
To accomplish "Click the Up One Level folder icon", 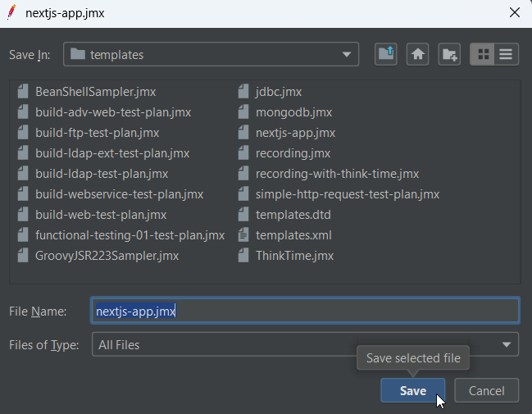I will click(x=386, y=54).
